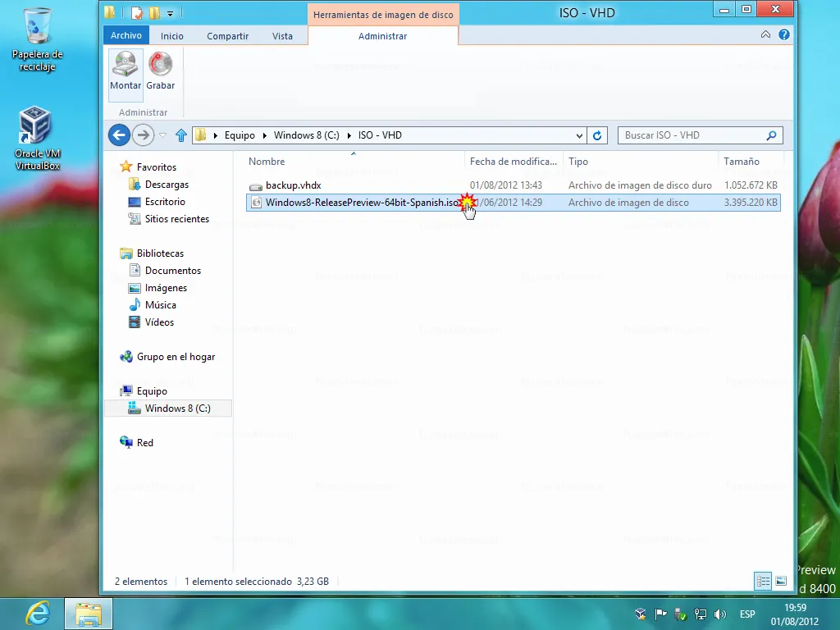This screenshot has height=630, width=840.
Task: Open the recent locations dropdown arrow
Action: pyautogui.click(x=163, y=135)
